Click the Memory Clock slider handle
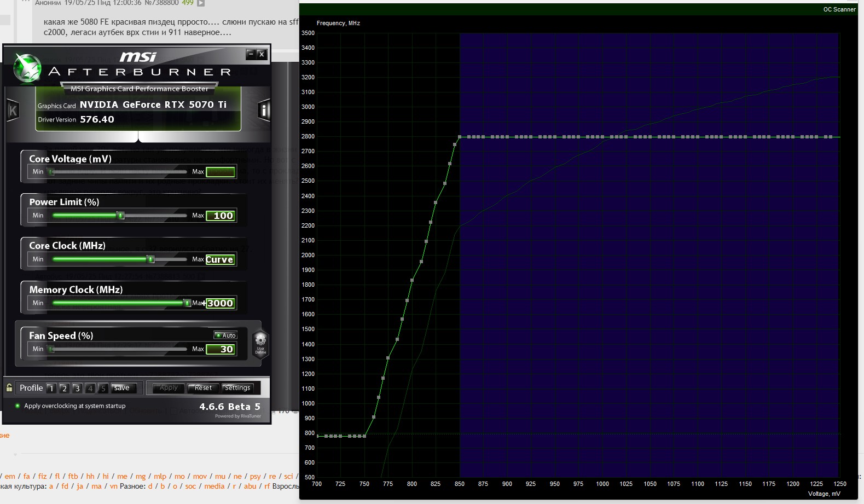 tap(187, 303)
